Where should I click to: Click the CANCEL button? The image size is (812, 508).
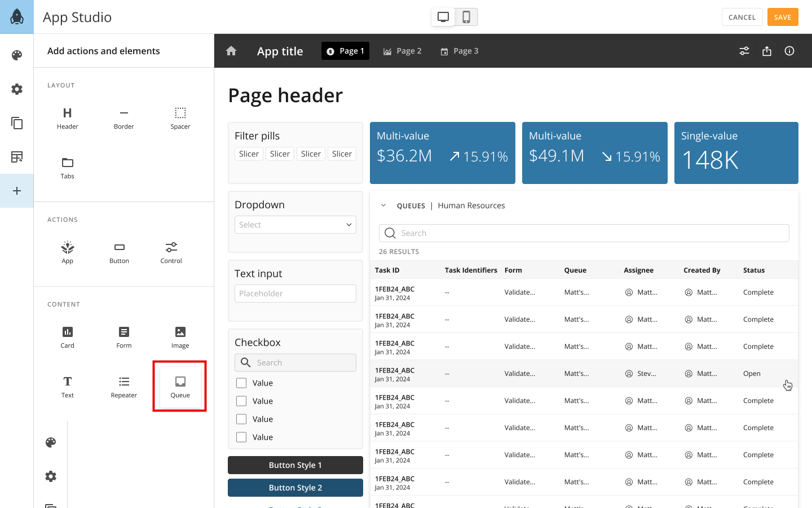pos(742,17)
